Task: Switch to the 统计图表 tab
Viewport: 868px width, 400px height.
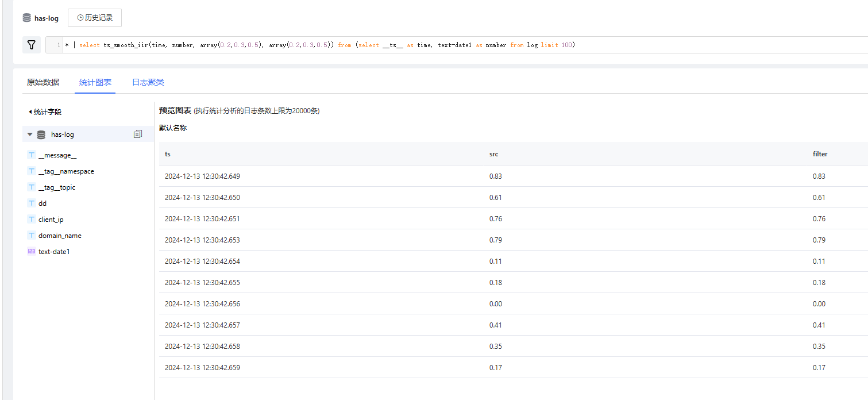Action: tap(95, 82)
